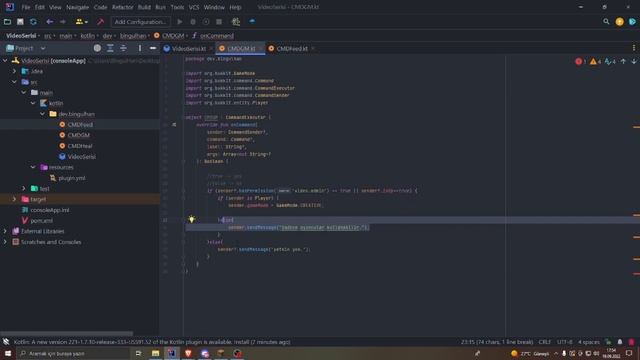
Task: Open the VCS menu
Action: tap(194, 7)
